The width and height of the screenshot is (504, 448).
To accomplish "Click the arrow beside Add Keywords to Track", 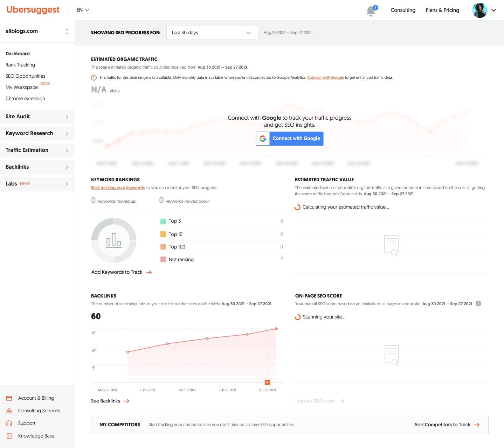I will click(149, 272).
